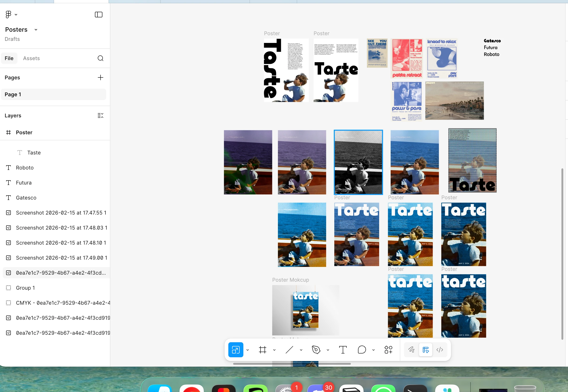This screenshot has width=568, height=392.
Task: Add a new page with plus icon
Action: [x=100, y=78]
